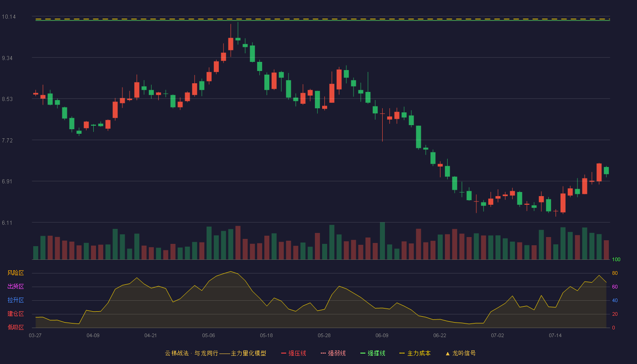The image size is (637, 364).
Task: Click the tallest volume bar above 06-09
Action: [x=382, y=241]
